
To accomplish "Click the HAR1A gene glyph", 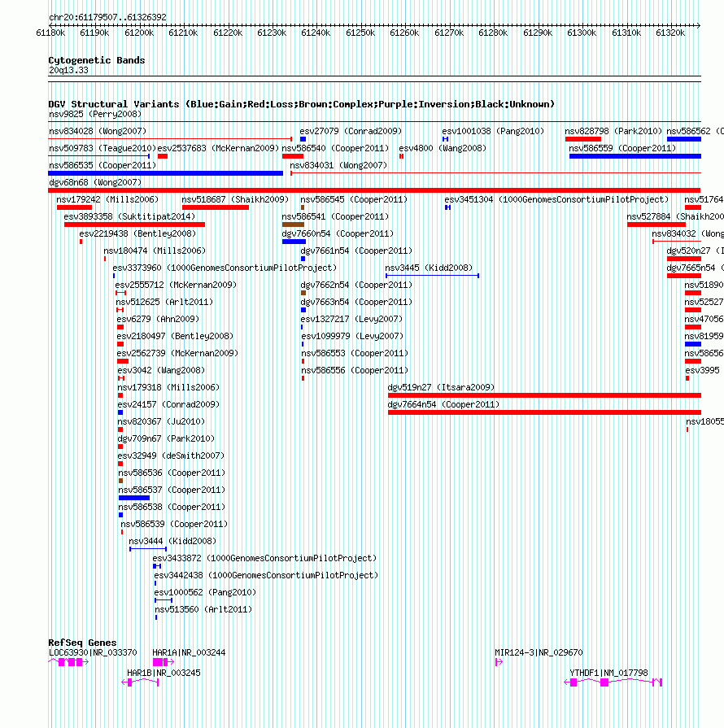I will tap(163, 662).
